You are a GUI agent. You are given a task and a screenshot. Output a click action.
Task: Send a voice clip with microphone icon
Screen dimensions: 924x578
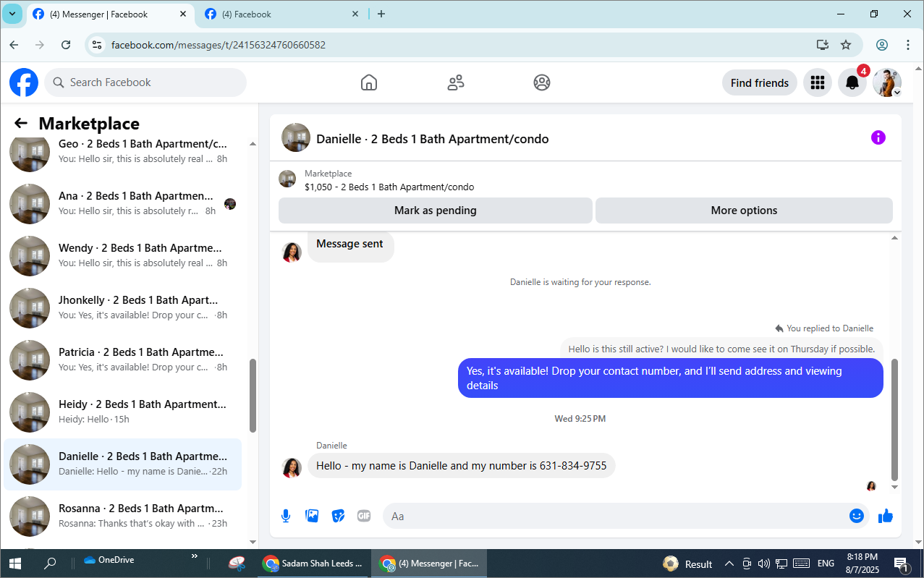(286, 516)
